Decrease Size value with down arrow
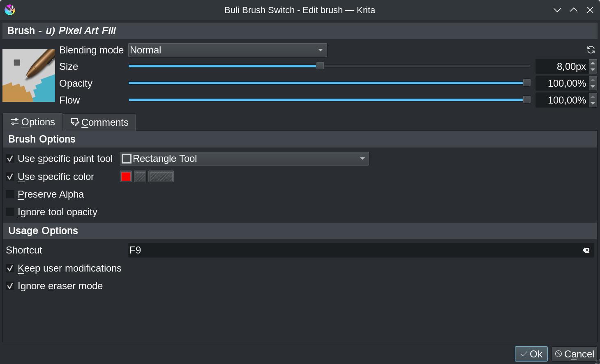 tap(593, 70)
